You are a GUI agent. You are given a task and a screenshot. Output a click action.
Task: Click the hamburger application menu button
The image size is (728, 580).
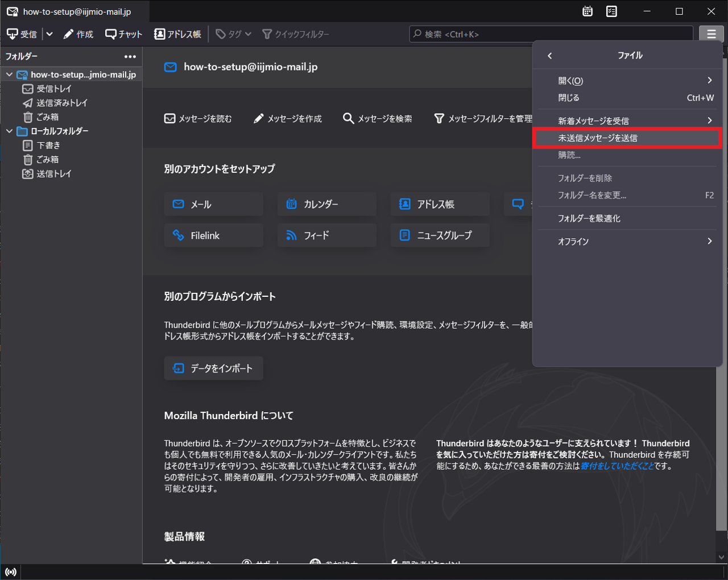[x=711, y=34]
